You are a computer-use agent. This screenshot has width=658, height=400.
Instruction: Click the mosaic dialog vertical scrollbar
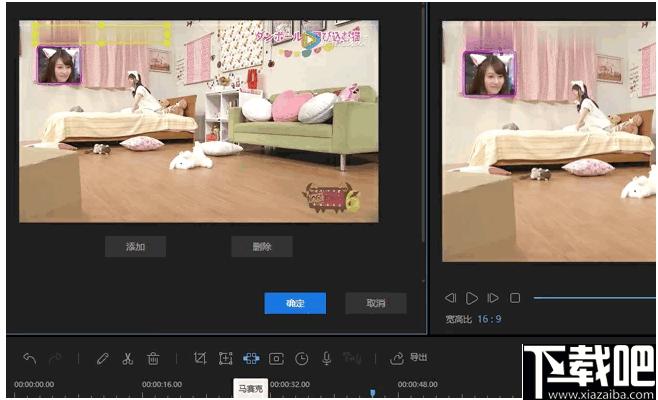pyautogui.click(x=423, y=126)
